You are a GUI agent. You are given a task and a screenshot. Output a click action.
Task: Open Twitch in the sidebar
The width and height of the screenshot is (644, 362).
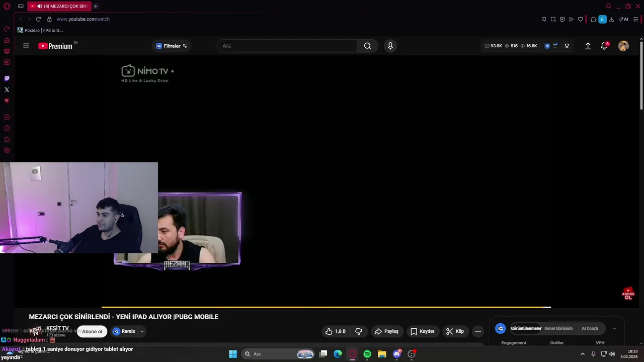pyautogui.click(x=7, y=78)
